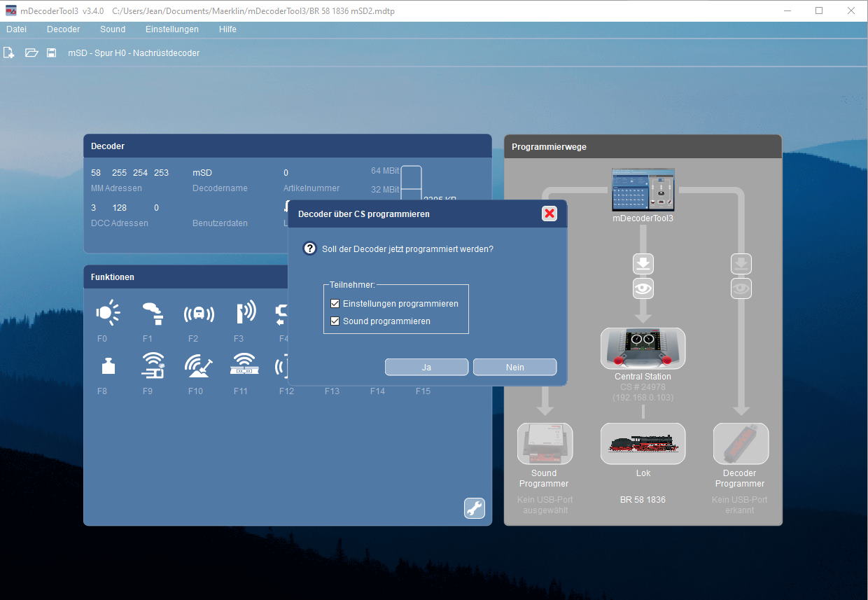Screen dimensions: 868x600
Task: Close the Decoder über CS programmieren dialog
Action: click(x=549, y=214)
